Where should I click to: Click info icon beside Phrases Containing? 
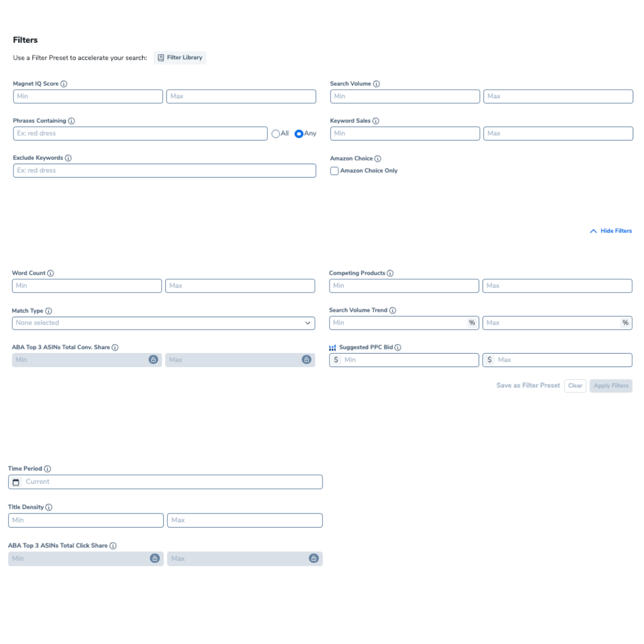[71, 121]
